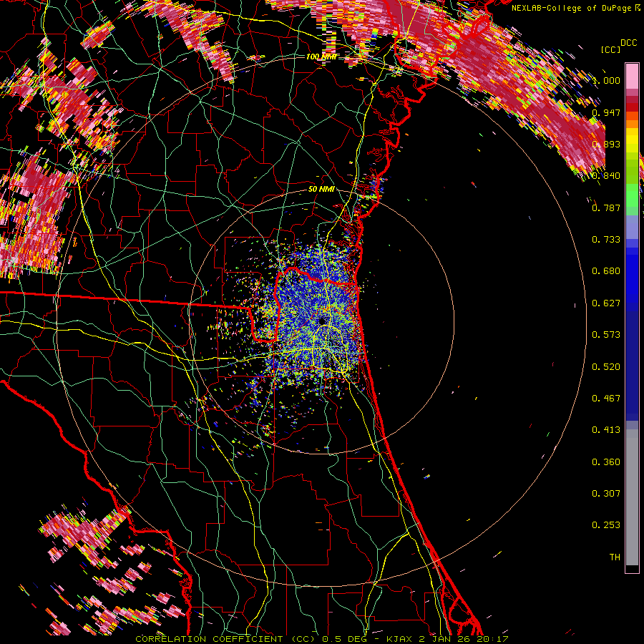Click the 20:17 timestamp in the caption

(492, 639)
